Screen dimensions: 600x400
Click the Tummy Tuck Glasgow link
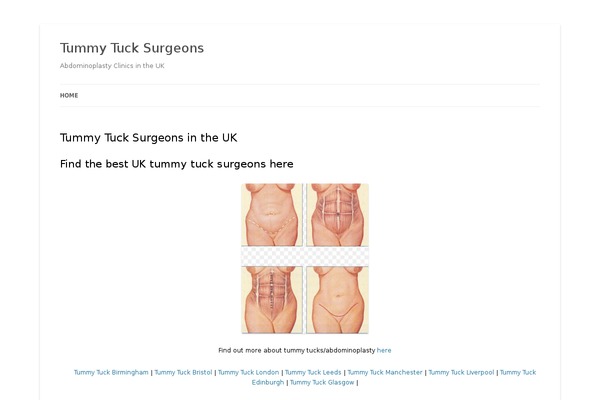click(x=322, y=382)
